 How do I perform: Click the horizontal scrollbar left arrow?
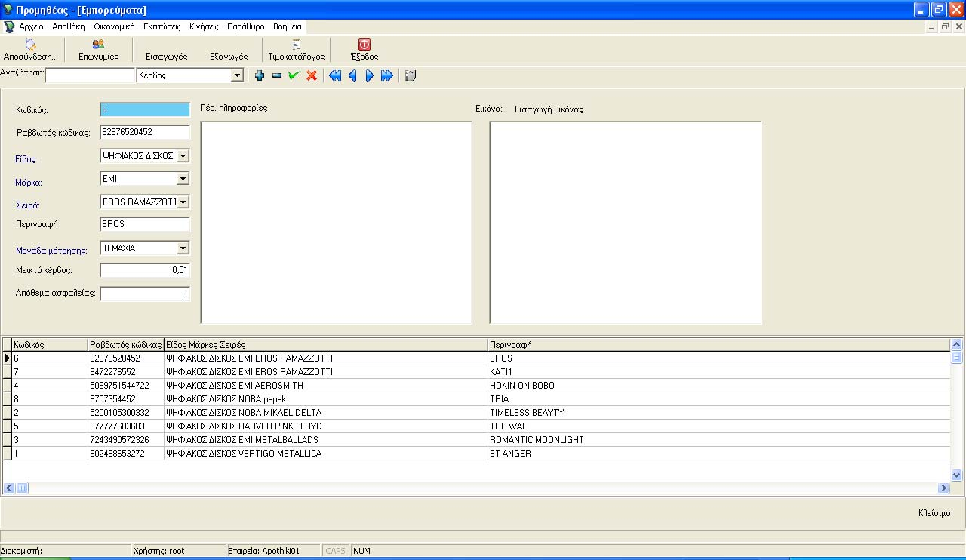9,488
